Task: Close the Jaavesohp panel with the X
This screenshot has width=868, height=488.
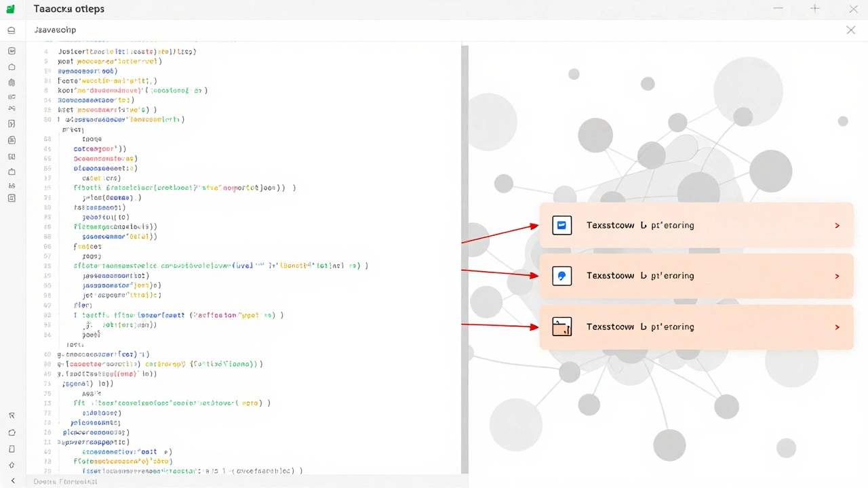Action: pos(851,30)
